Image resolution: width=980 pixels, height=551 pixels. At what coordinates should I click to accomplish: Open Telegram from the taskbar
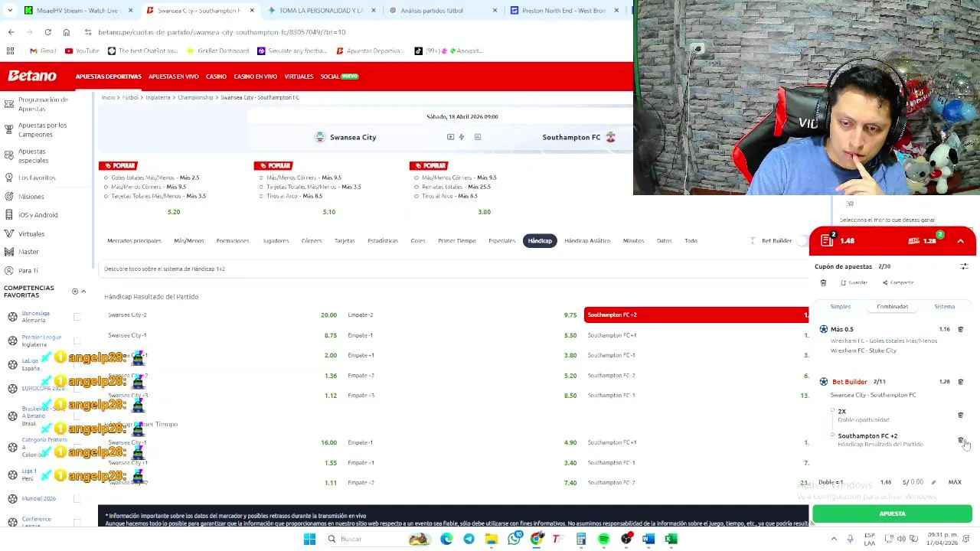[x=469, y=539]
